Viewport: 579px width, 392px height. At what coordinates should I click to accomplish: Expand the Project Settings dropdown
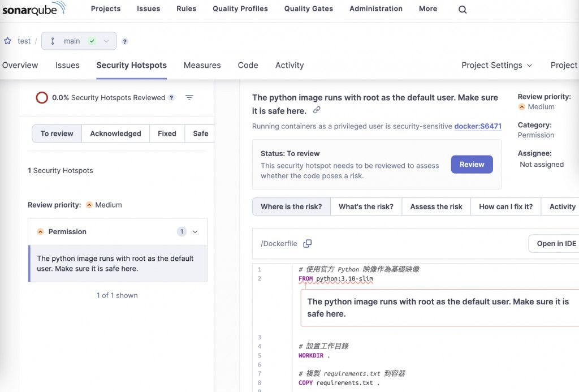(496, 66)
